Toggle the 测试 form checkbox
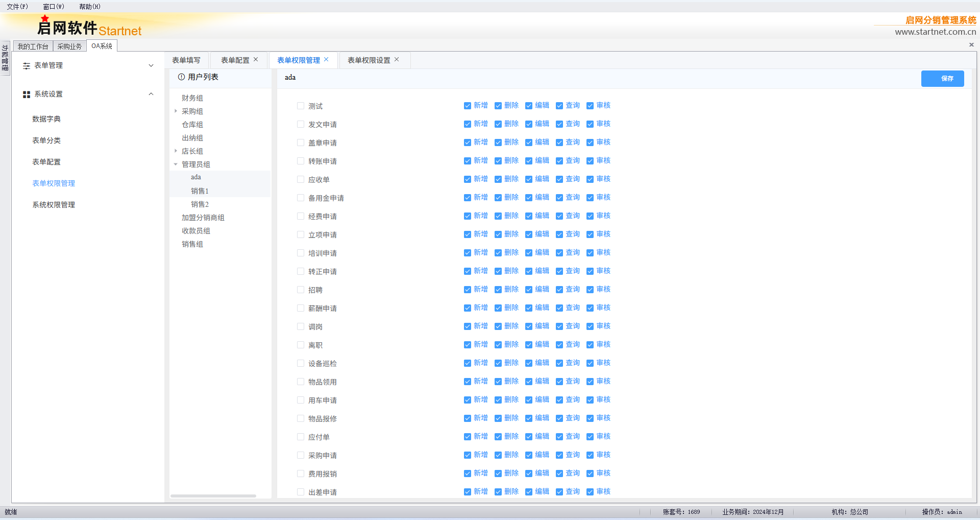Viewport: 980px width, 520px height. click(301, 106)
